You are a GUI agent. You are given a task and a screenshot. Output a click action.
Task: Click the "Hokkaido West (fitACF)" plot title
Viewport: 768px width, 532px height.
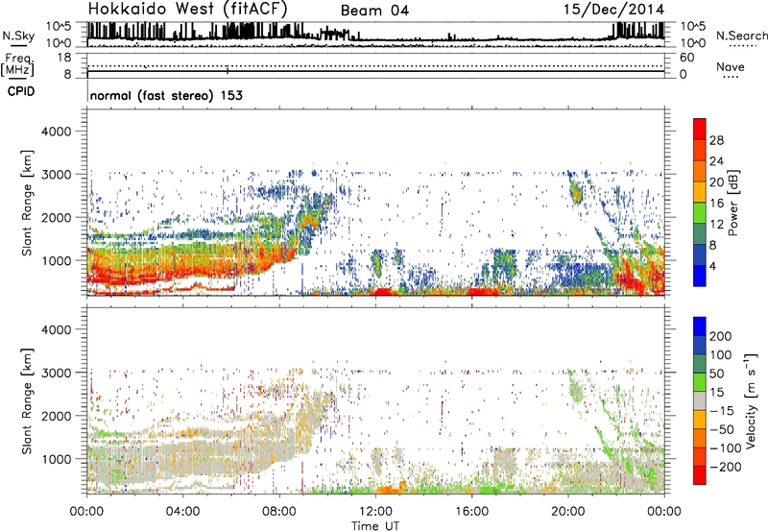(187, 9)
